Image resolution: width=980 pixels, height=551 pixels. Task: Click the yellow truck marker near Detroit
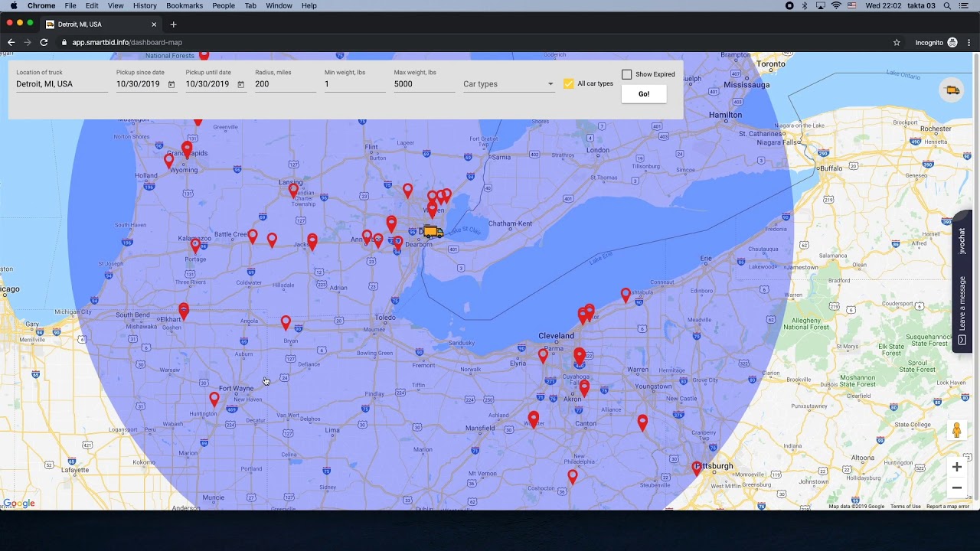[433, 232]
